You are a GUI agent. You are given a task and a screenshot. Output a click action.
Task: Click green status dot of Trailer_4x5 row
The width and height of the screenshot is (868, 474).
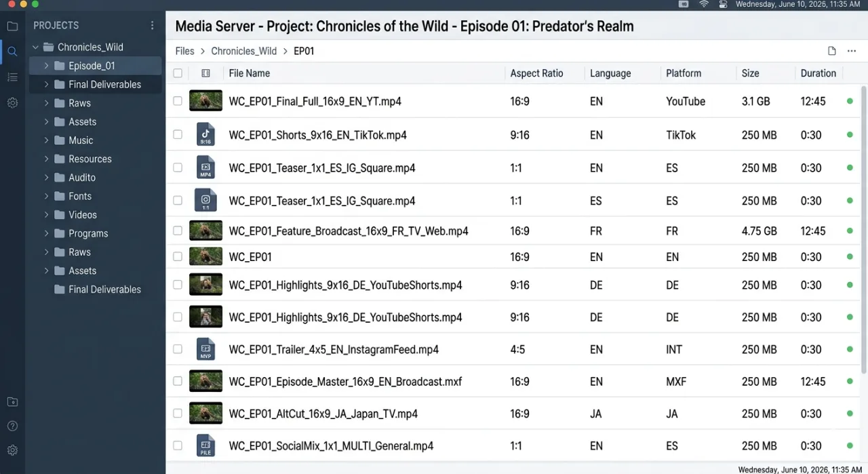850,349
